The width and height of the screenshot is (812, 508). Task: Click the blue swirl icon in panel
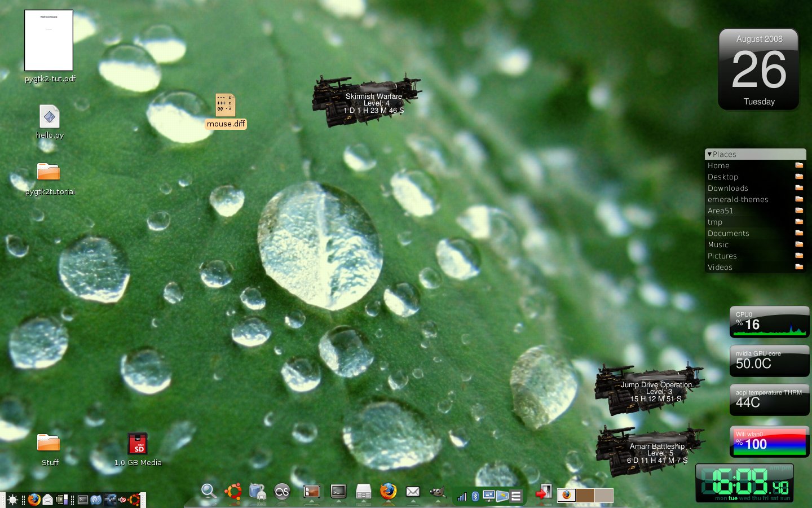(96, 500)
